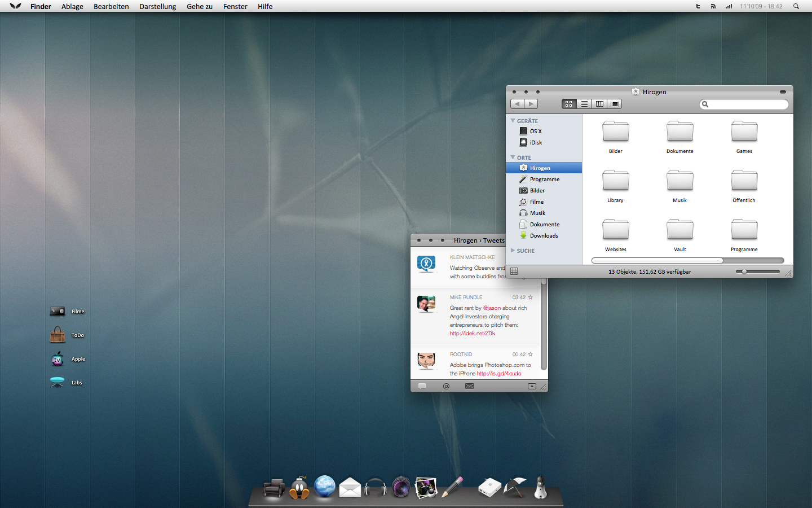Select Hirogen home in the sidebar

(x=544, y=168)
